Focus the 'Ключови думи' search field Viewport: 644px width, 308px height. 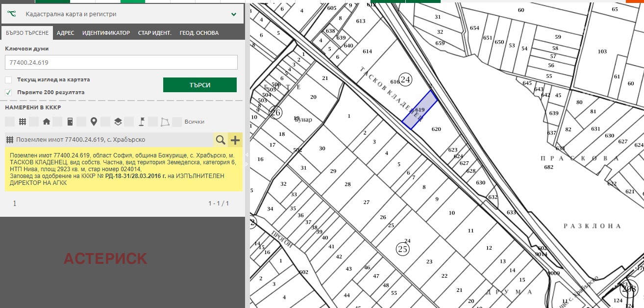coord(121,63)
